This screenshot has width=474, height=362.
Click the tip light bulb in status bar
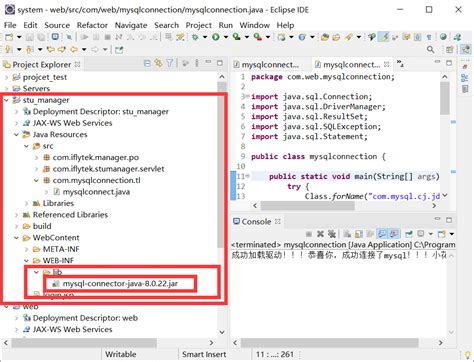(x=468, y=355)
